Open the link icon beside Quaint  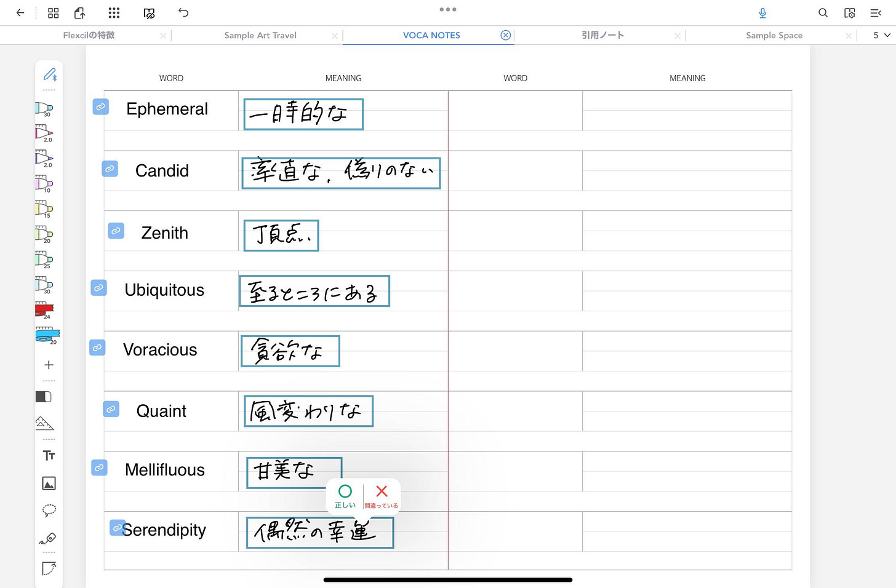(111, 408)
